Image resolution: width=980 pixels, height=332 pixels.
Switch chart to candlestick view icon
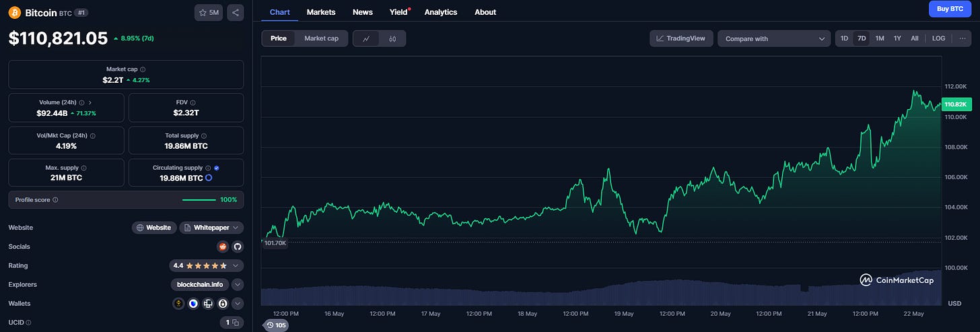pos(392,38)
